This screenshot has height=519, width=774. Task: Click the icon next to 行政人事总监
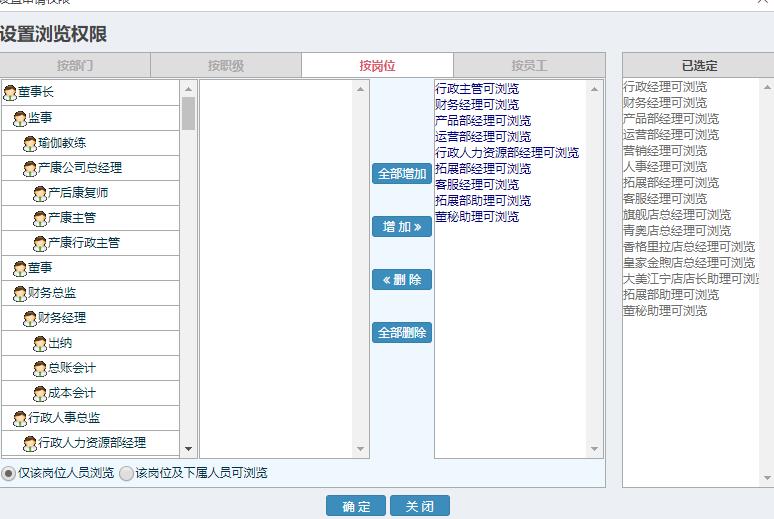20,418
